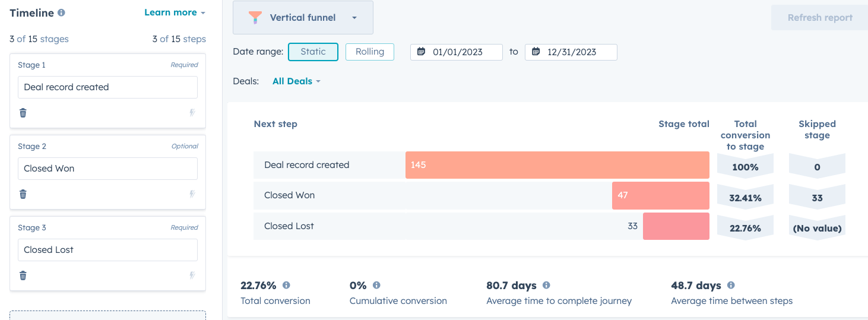Viewport: 868px width, 320px height.
Task: Click the lightning bolt icon in Stage 1
Action: (x=192, y=113)
